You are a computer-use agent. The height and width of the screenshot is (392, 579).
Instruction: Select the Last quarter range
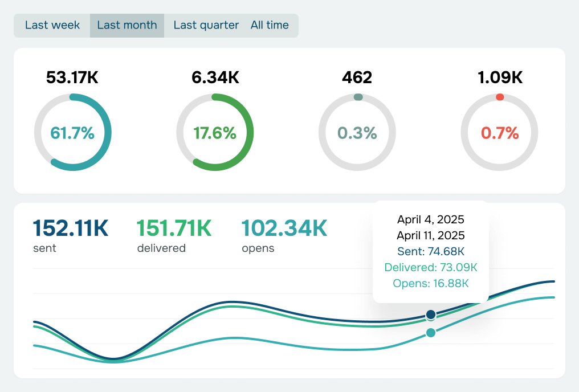coord(206,25)
